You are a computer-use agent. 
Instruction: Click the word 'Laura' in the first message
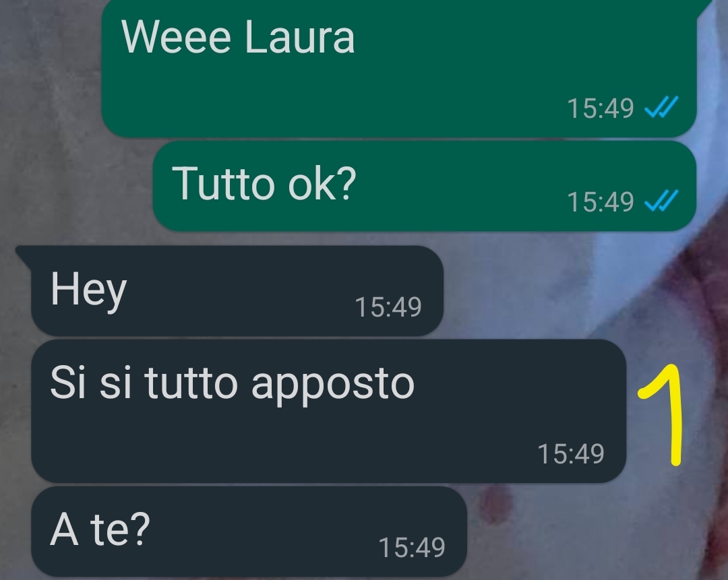299,37
